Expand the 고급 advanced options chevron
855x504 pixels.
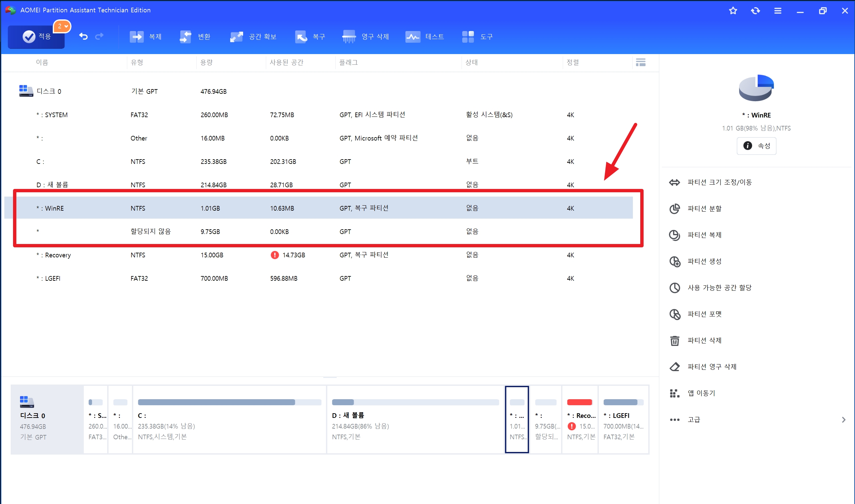point(843,420)
